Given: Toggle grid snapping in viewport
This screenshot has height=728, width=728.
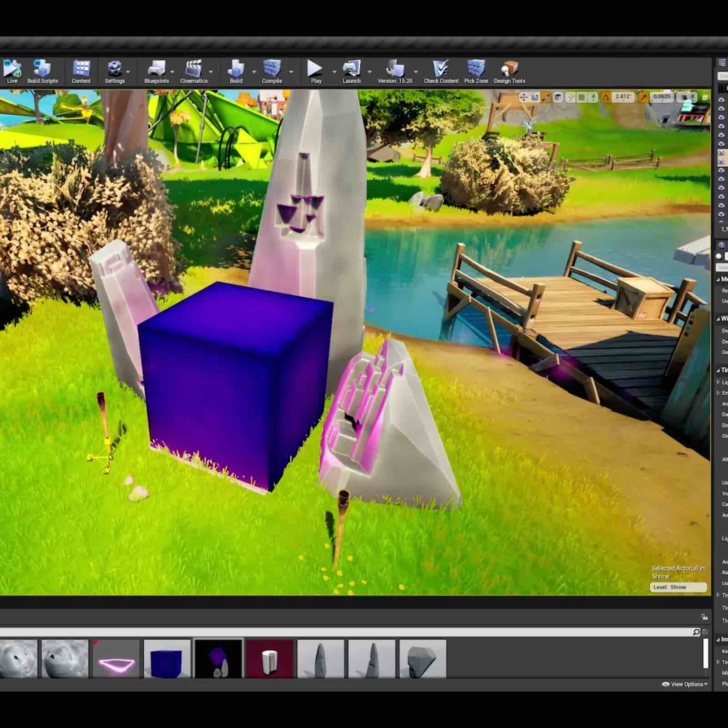Looking at the screenshot, I should (x=581, y=97).
